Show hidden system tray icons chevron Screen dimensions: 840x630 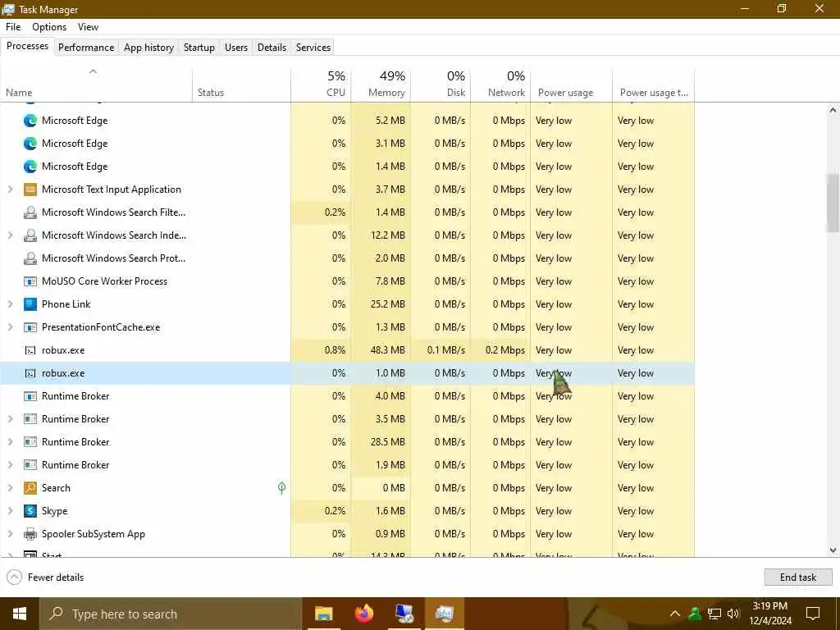675,614
